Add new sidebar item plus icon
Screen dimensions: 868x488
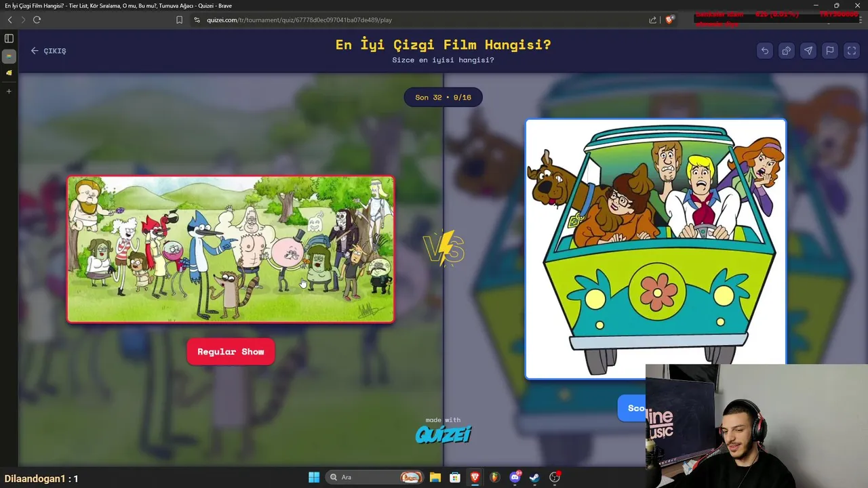[x=9, y=91]
